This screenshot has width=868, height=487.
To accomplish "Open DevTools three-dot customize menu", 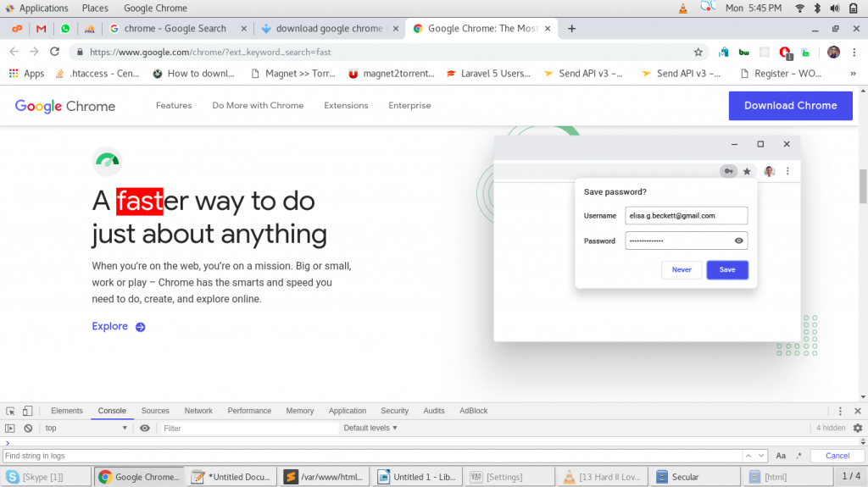I will (x=840, y=411).
